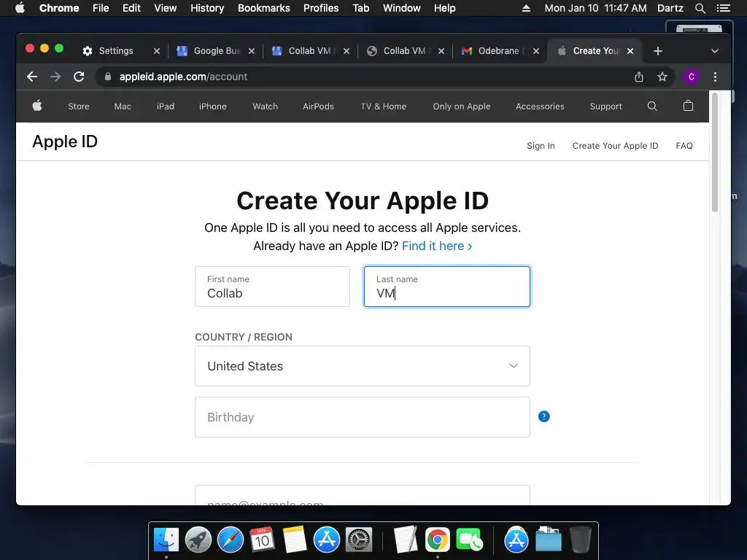Open the FAQ link
The height and width of the screenshot is (560, 747).
pos(684,146)
